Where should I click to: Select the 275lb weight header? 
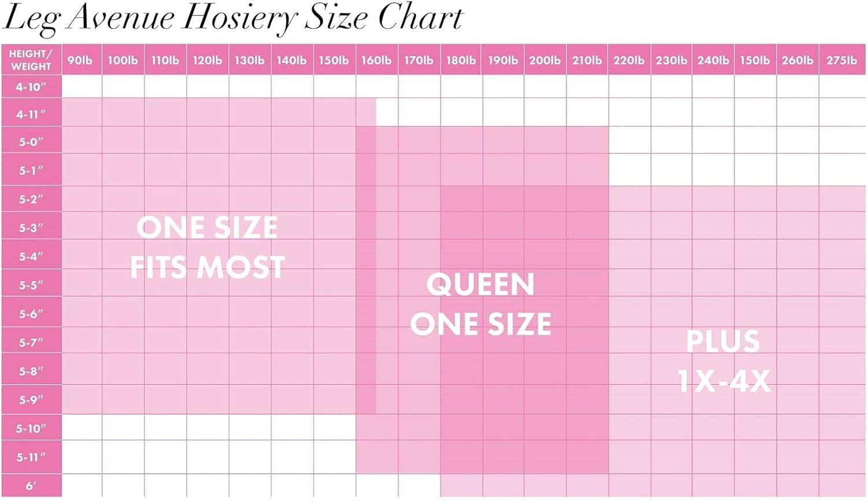841,60
